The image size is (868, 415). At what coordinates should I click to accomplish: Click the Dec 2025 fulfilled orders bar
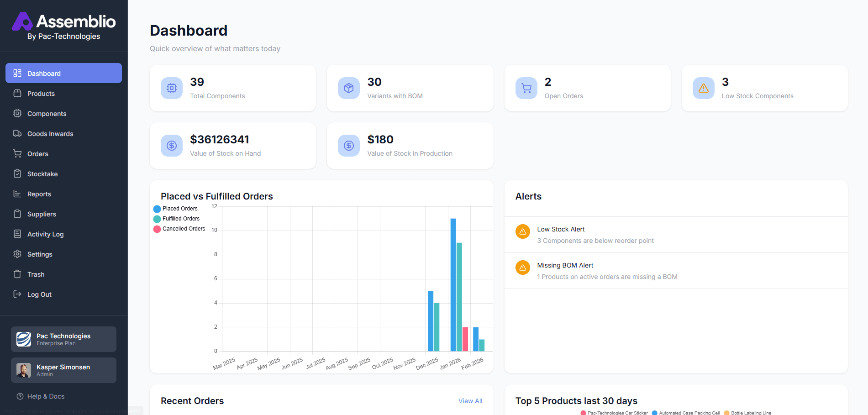[x=437, y=327]
